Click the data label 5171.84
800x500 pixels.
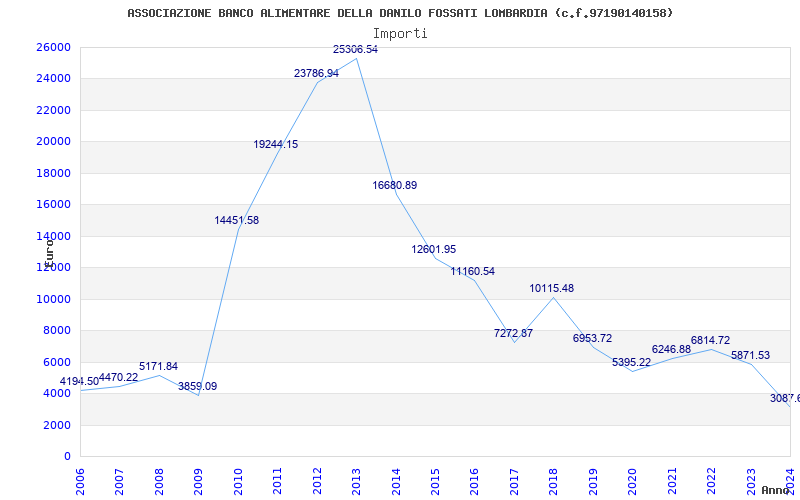tap(158, 366)
